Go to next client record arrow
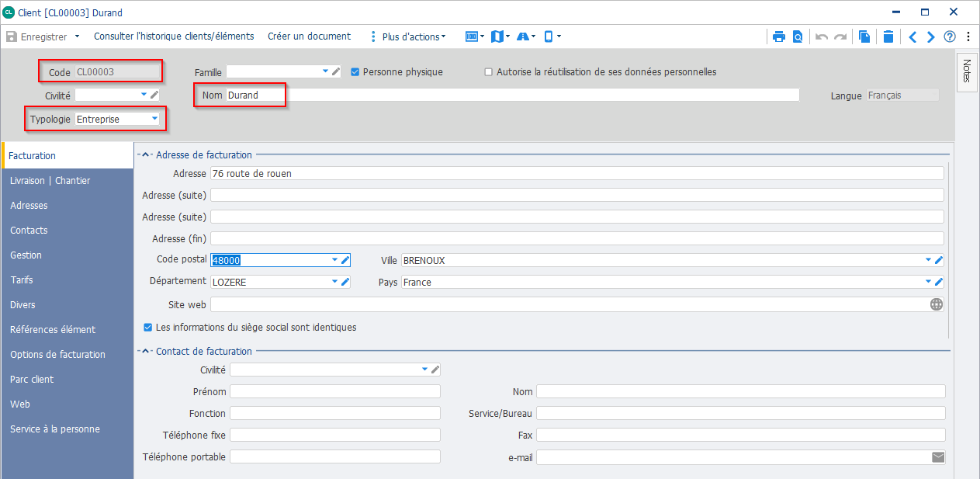The image size is (980, 479). point(930,36)
